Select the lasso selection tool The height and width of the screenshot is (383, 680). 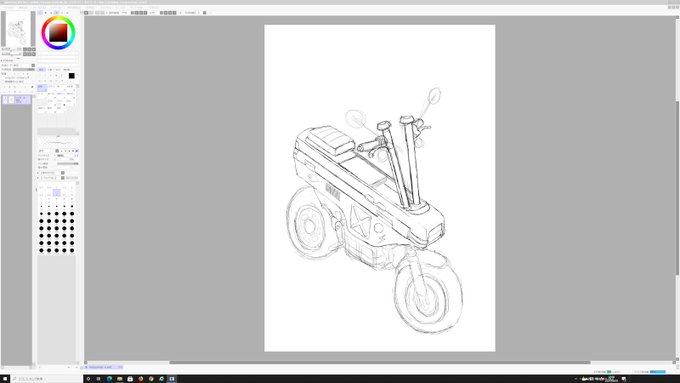(x=45, y=75)
